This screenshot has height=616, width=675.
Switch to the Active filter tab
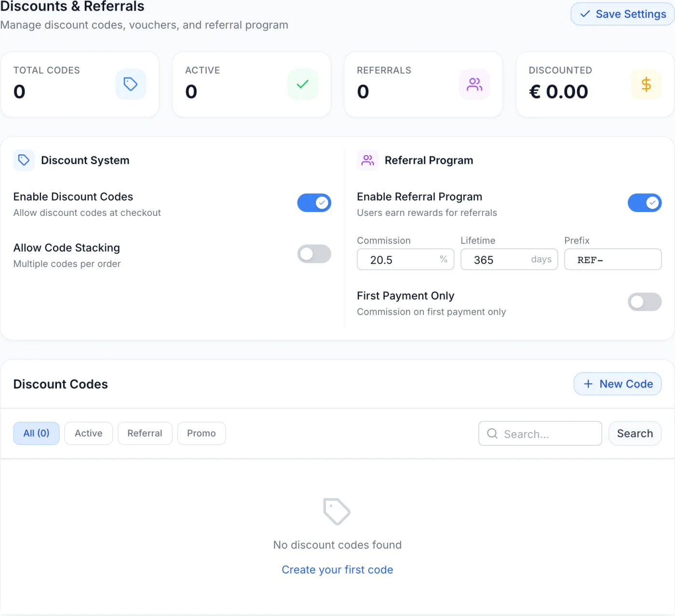click(89, 433)
